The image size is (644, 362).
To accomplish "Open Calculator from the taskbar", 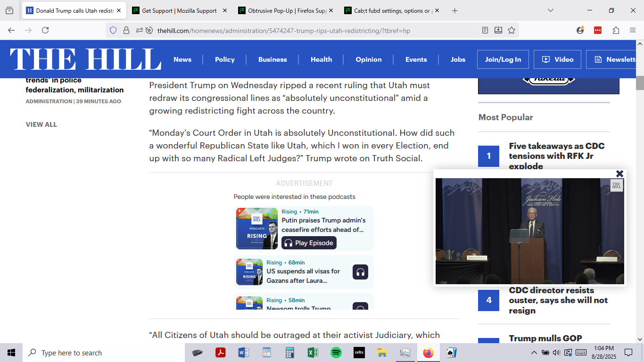I will [289, 353].
